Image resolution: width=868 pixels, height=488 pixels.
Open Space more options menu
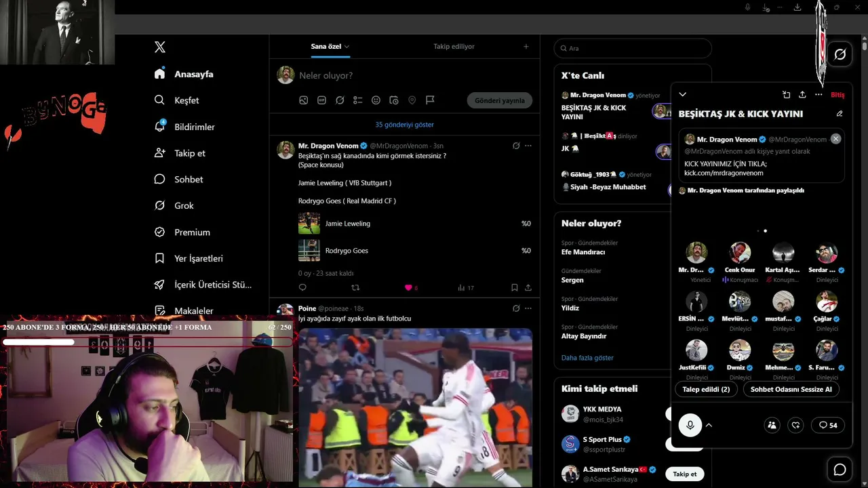tap(818, 95)
